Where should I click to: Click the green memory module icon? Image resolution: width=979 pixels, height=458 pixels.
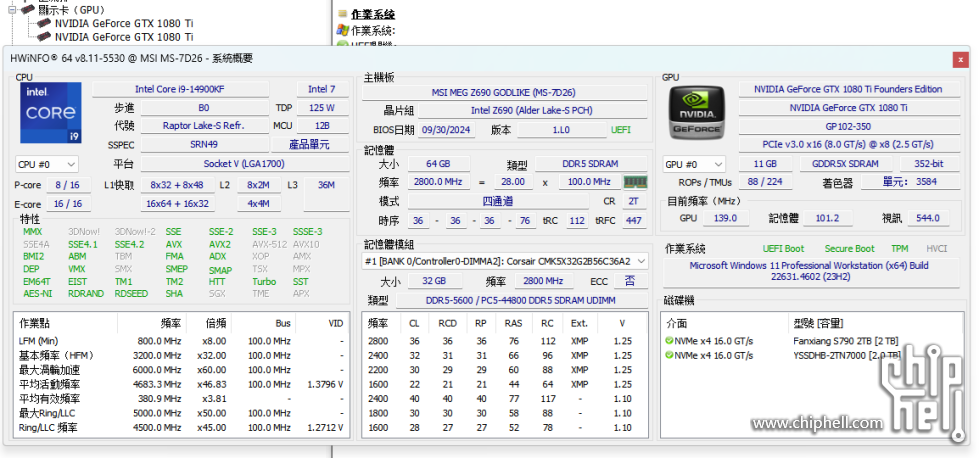point(636,182)
